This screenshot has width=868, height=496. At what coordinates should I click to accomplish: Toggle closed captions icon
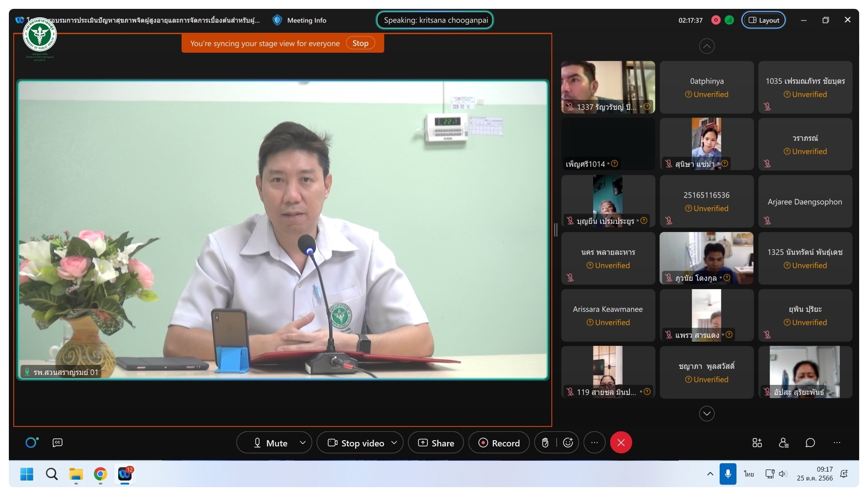(58, 442)
